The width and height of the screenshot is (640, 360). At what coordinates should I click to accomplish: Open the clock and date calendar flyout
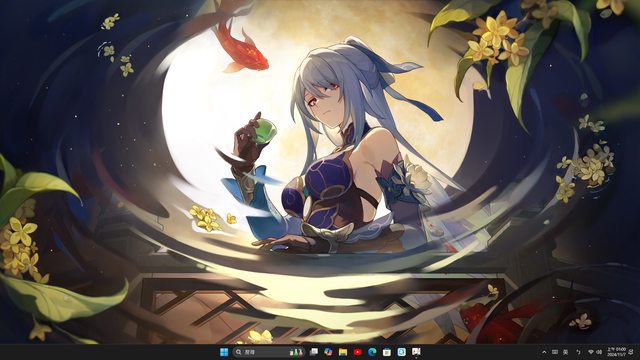click(x=616, y=352)
